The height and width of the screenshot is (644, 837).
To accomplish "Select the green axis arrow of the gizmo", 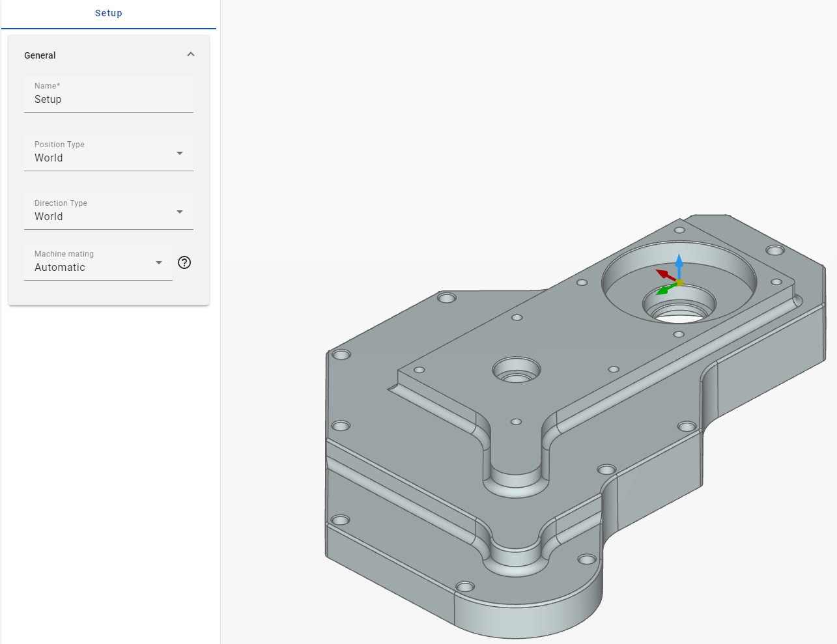I will pyautogui.click(x=666, y=289).
